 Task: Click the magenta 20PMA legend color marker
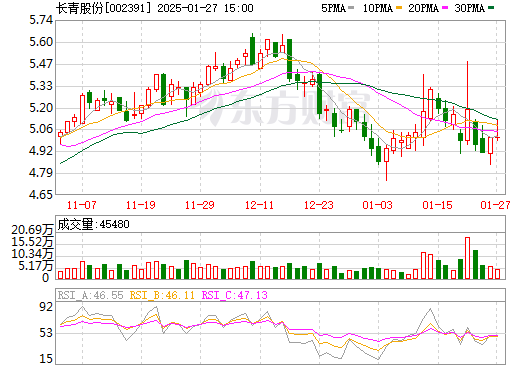[445, 8]
